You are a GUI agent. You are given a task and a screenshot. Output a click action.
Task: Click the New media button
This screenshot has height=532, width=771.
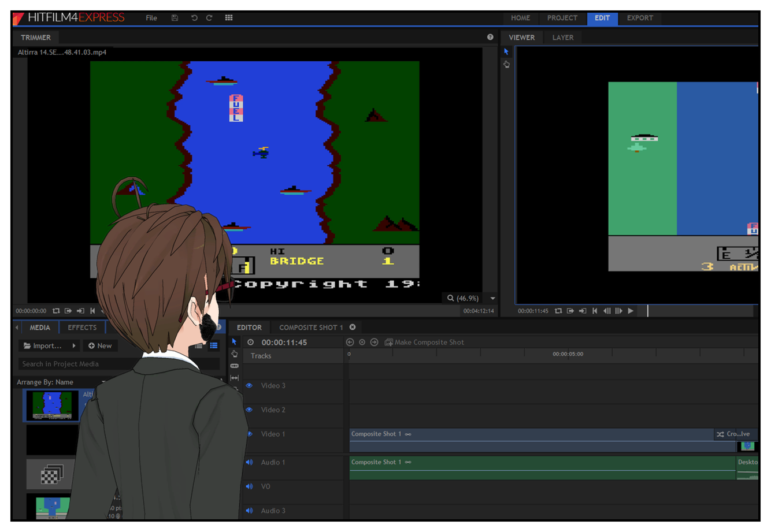tap(100, 346)
